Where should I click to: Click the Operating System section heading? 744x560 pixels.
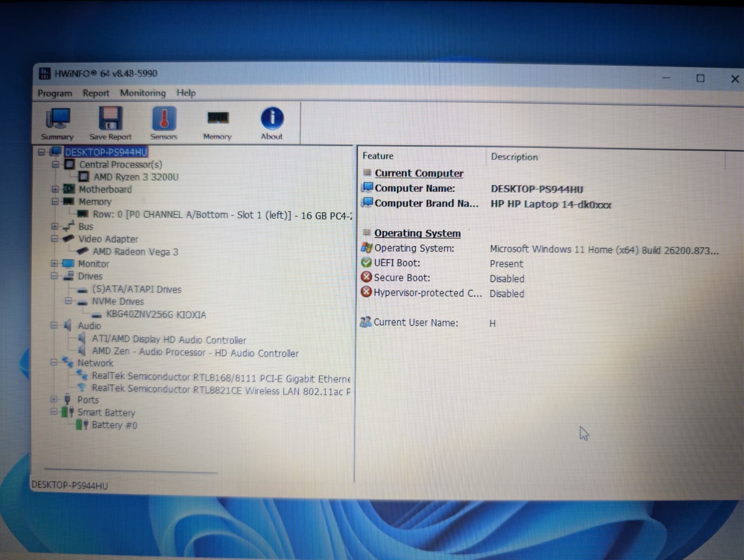[417, 233]
